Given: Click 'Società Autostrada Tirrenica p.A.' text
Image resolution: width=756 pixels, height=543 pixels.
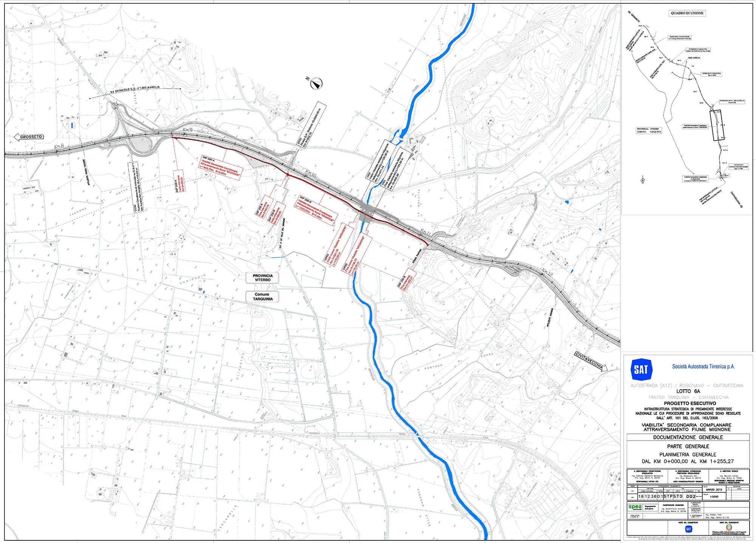Looking at the screenshot, I should [x=703, y=367].
